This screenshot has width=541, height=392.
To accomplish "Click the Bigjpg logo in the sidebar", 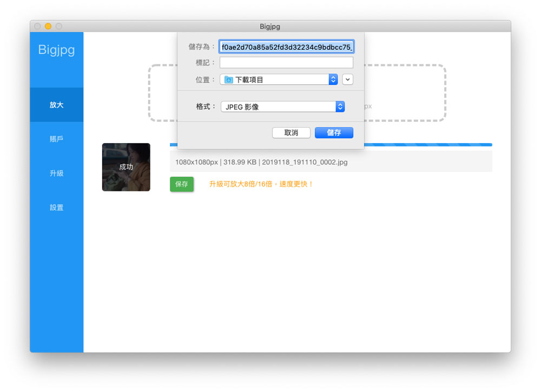I will [x=56, y=50].
